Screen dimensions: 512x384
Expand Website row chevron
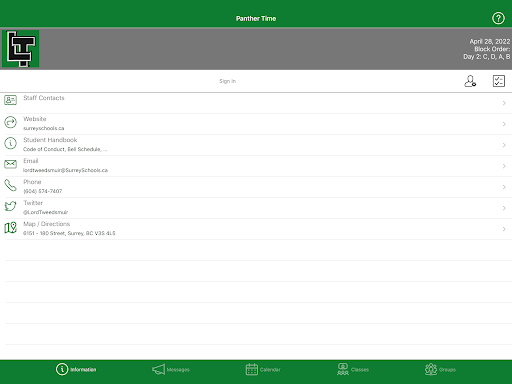pos(504,124)
